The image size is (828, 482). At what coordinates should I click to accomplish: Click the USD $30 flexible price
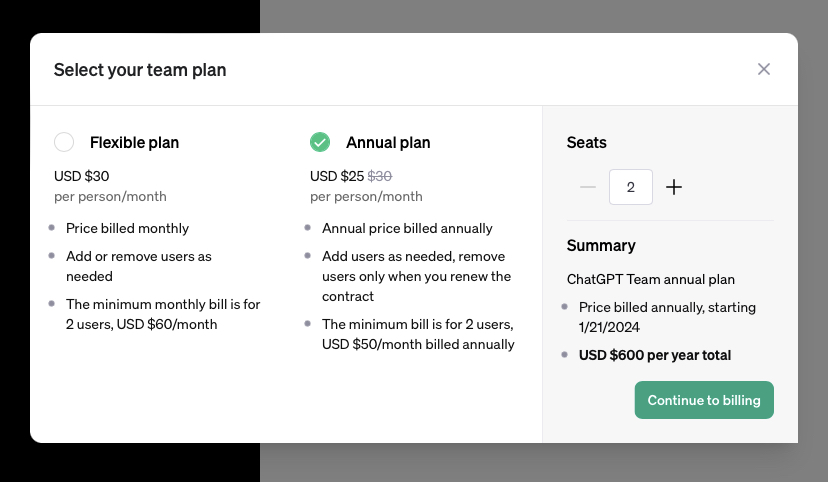(x=81, y=176)
